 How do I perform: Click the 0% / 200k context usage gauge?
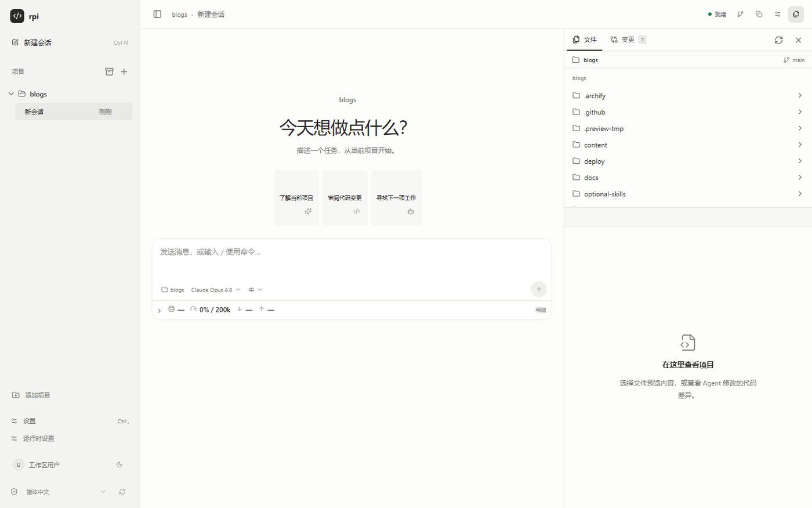tap(210, 309)
